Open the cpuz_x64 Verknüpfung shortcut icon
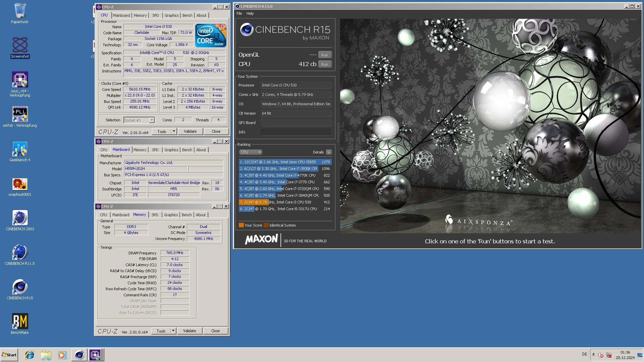Viewport: 644px width, 362px height. (x=20, y=84)
